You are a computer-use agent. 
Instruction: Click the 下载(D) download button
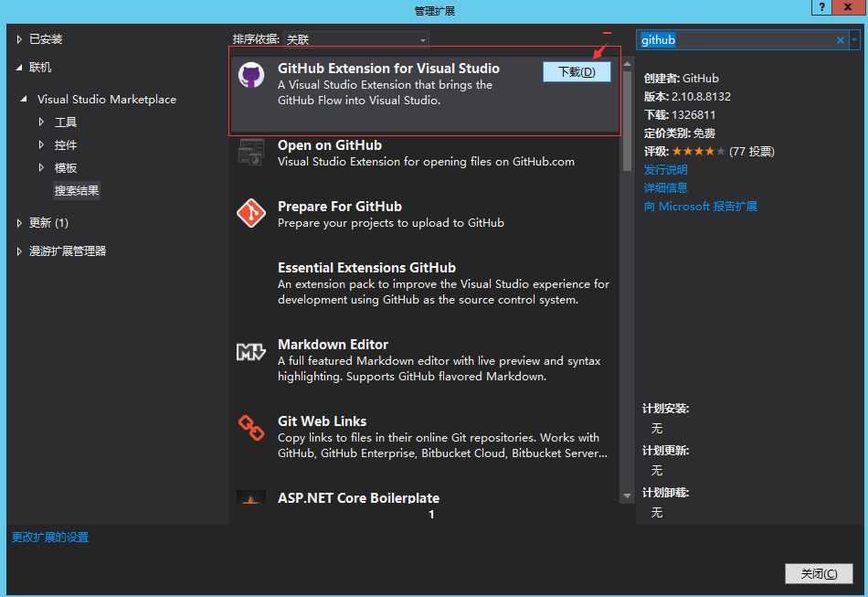(x=577, y=72)
